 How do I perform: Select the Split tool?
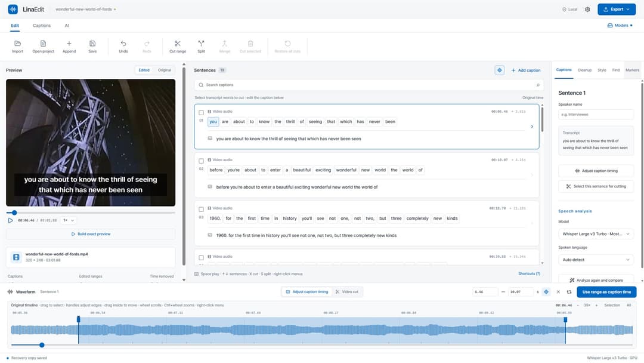tap(202, 44)
